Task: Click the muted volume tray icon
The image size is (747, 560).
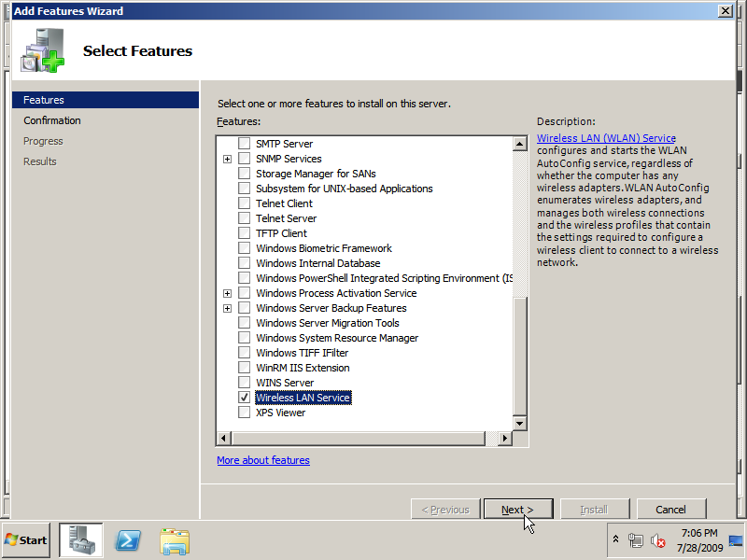Action: pyautogui.click(x=658, y=540)
